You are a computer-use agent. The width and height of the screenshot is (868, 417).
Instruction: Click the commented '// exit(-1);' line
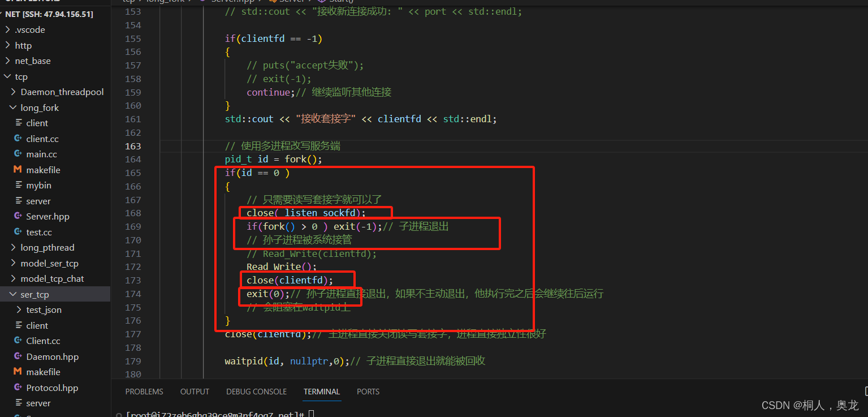tap(279, 79)
